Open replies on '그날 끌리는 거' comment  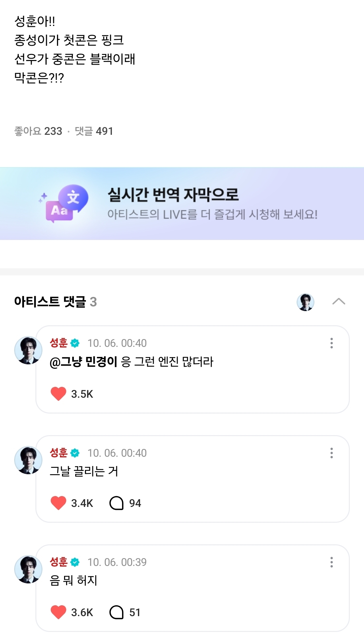coord(117,503)
